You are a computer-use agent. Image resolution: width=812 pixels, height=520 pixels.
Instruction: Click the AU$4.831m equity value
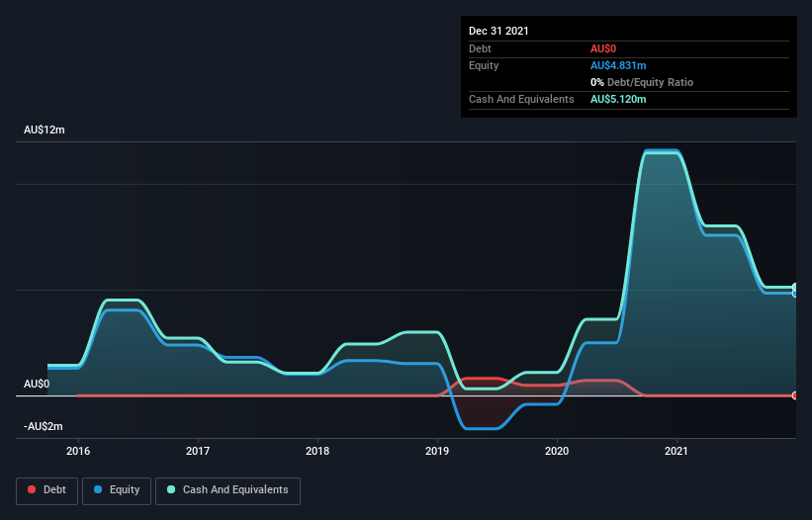coord(618,65)
